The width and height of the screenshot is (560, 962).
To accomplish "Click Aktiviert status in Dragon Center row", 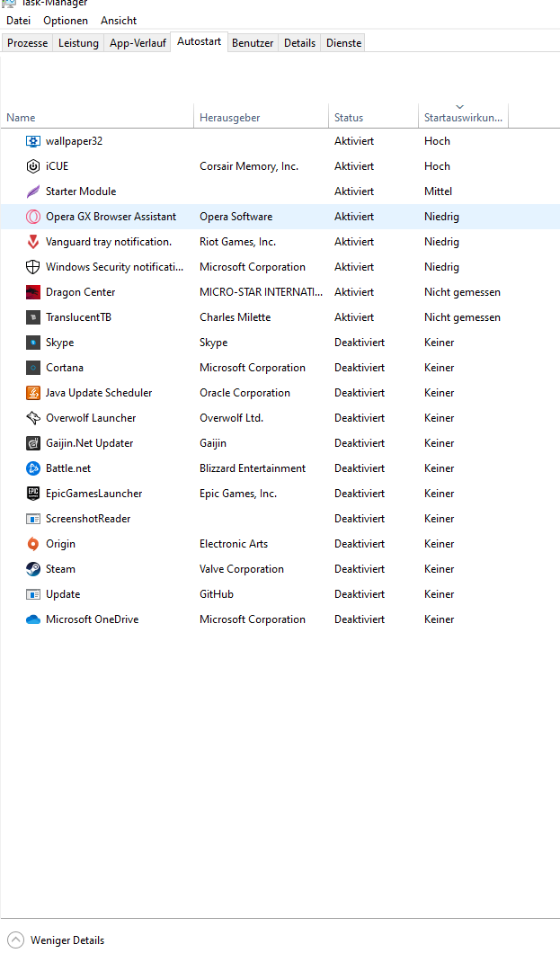I will tap(354, 292).
